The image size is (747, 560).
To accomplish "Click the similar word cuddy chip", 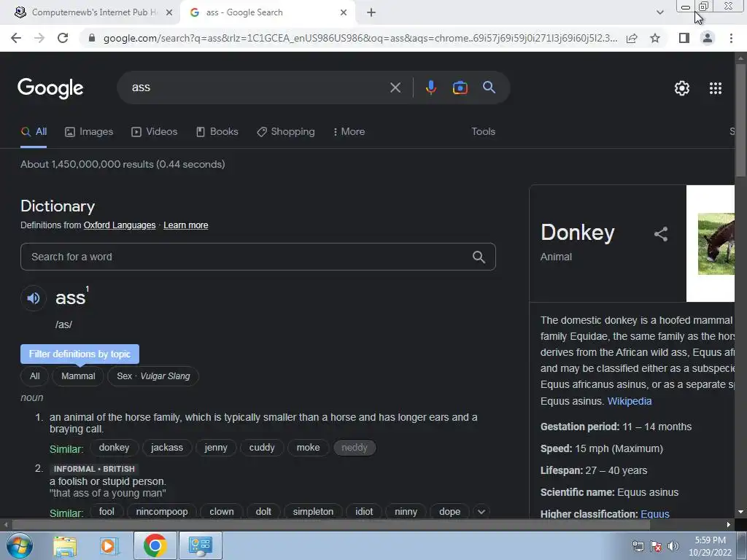I will [262, 448].
